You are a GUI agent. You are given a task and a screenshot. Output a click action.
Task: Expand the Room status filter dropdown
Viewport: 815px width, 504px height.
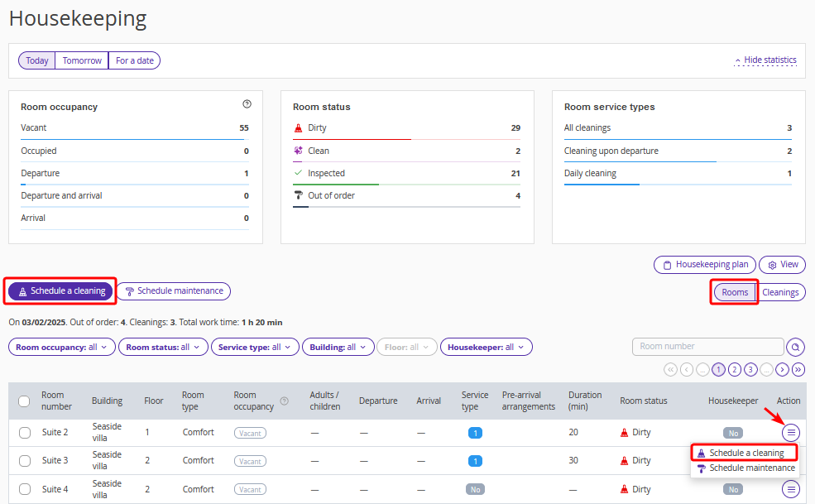tap(162, 348)
